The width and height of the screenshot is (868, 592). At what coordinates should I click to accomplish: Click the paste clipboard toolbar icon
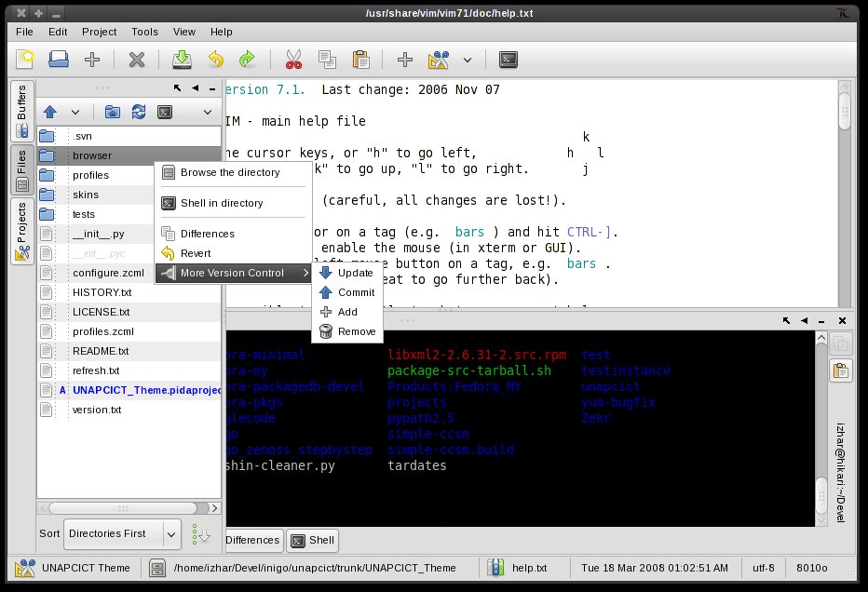point(360,60)
